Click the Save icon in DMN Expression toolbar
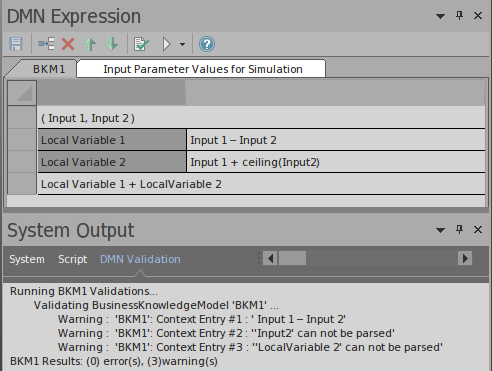 [16, 44]
